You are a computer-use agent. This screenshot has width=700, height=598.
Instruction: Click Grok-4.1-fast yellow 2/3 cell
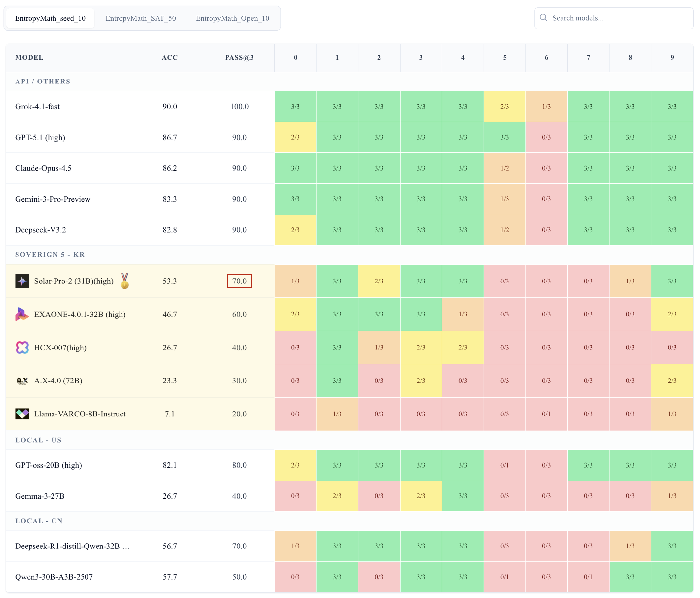click(x=505, y=106)
